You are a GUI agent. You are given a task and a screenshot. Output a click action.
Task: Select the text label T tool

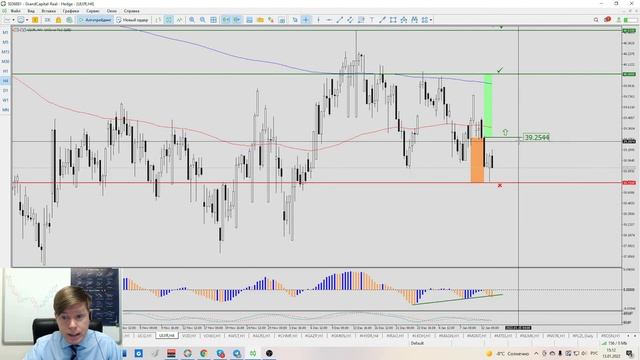[x=372, y=20]
